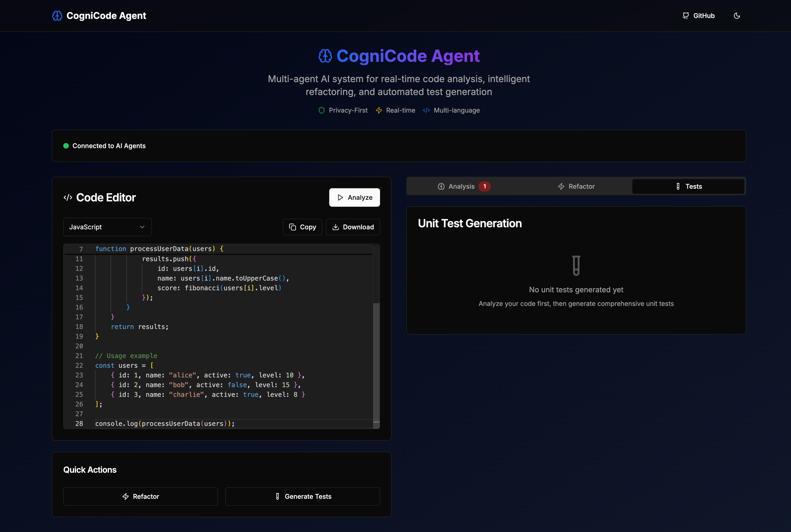Click the Privacy-First shield icon
Image resolution: width=791 pixels, height=532 pixels.
tap(321, 110)
